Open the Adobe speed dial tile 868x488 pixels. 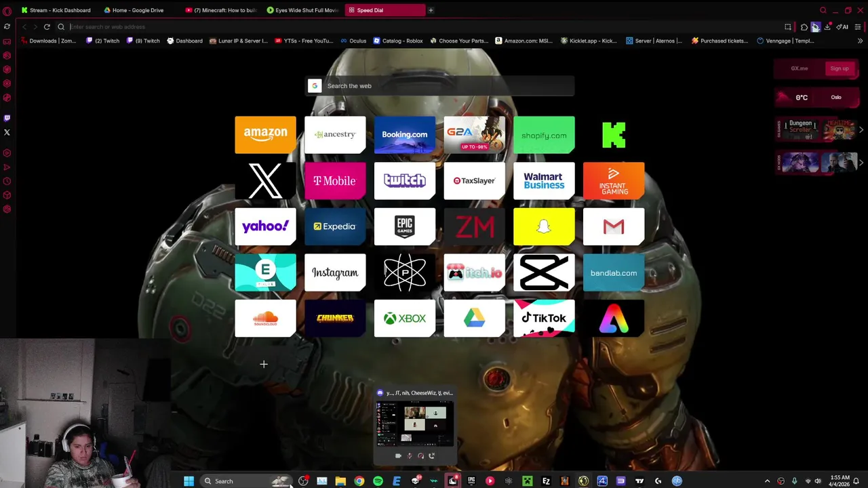(x=614, y=319)
